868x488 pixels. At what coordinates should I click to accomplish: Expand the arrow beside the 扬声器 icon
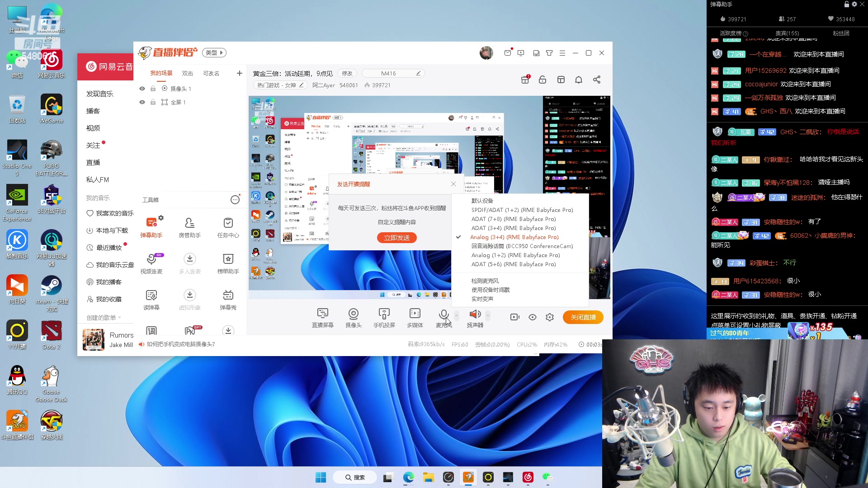pos(487,315)
